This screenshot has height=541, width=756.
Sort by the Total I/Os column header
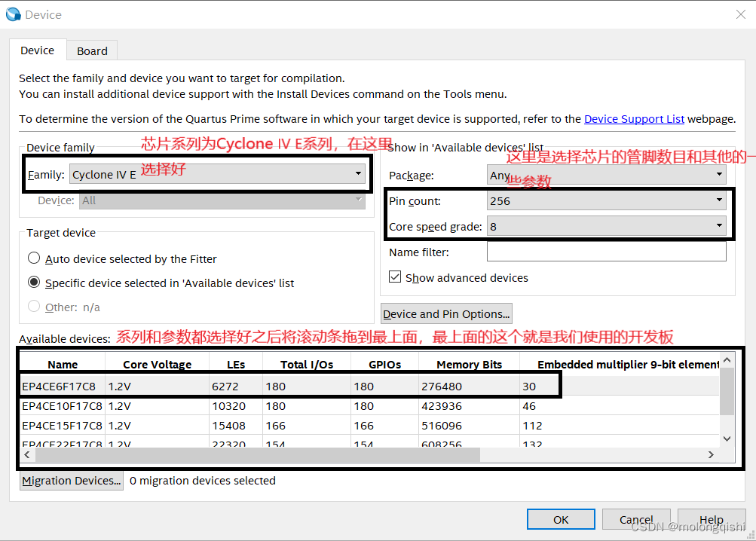[x=307, y=365]
